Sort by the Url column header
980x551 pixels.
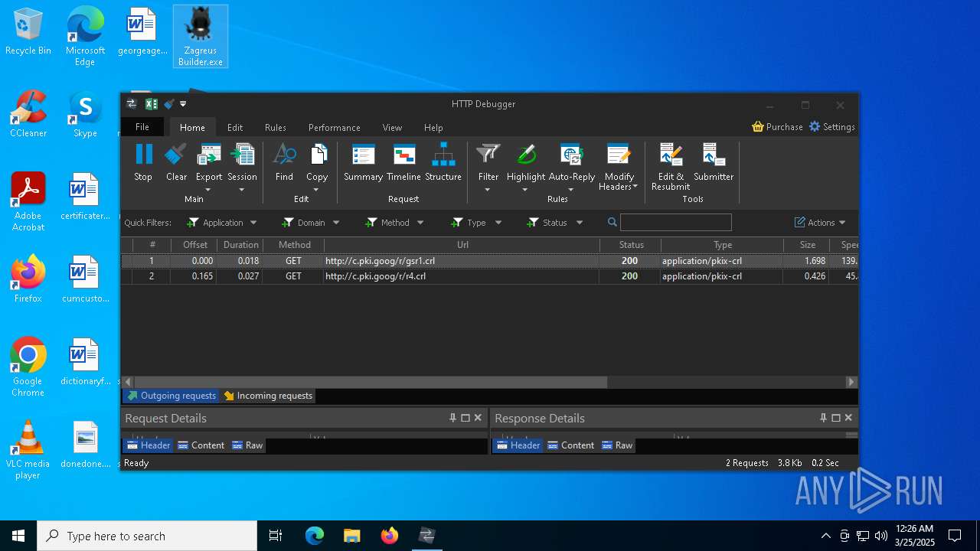(x=462, y=245)
